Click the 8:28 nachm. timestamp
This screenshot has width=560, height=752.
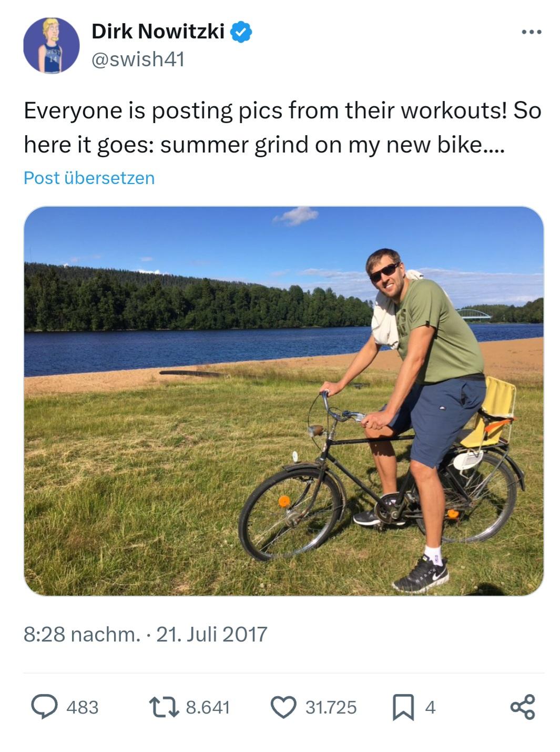(82, 634)
